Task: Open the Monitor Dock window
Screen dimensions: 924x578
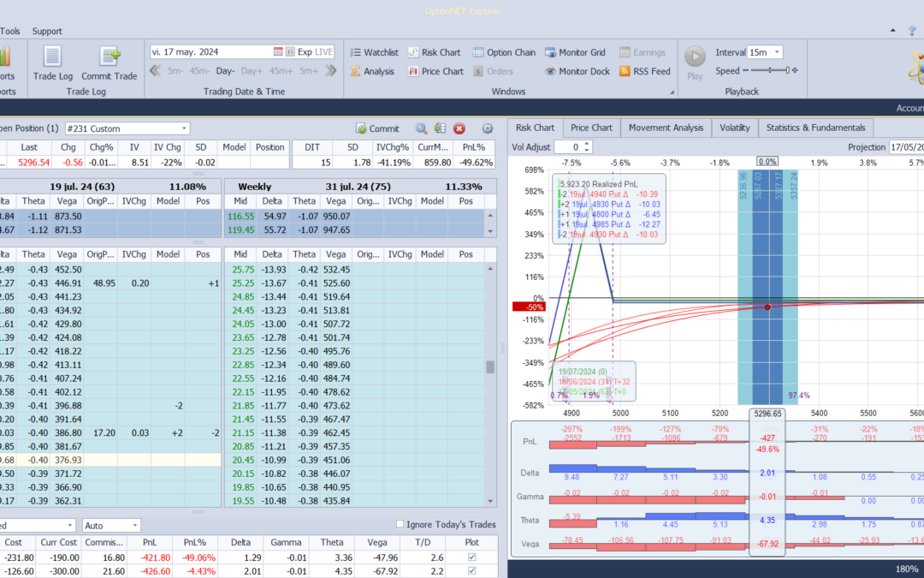Action: pos(577,71)
